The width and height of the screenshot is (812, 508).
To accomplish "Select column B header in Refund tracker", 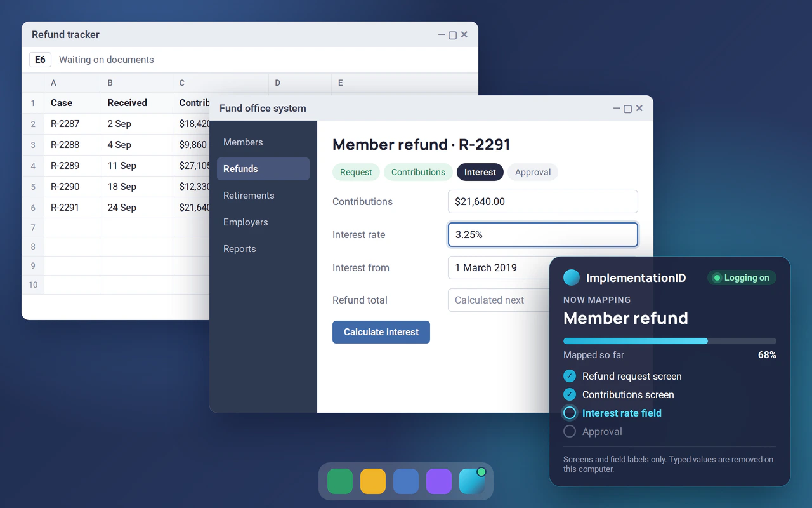I will (137, 83).
